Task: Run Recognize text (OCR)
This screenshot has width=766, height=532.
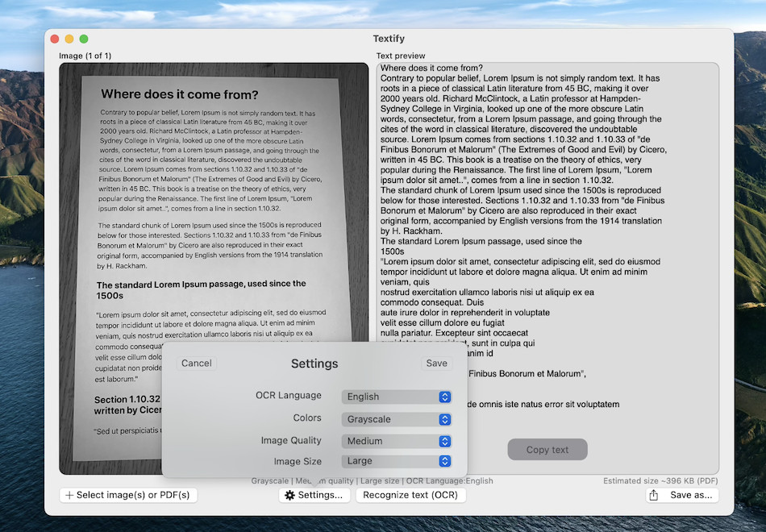Action: click(x=410, y=495)
